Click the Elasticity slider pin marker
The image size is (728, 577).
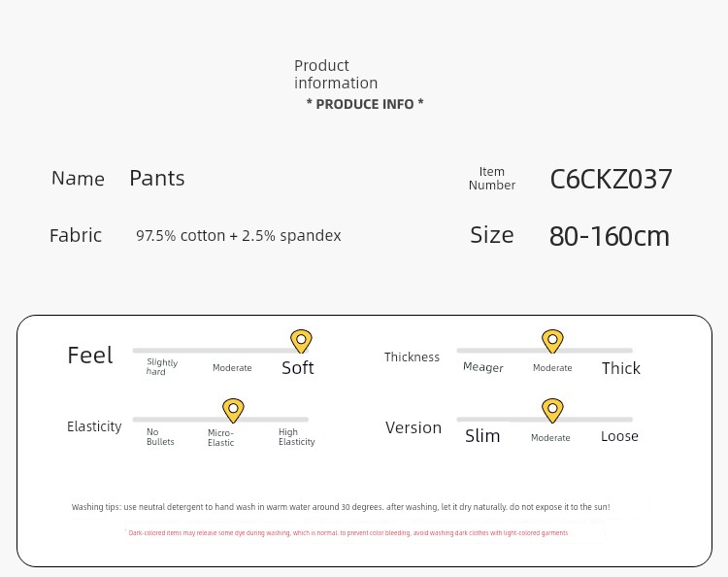(x=233, y=410)
